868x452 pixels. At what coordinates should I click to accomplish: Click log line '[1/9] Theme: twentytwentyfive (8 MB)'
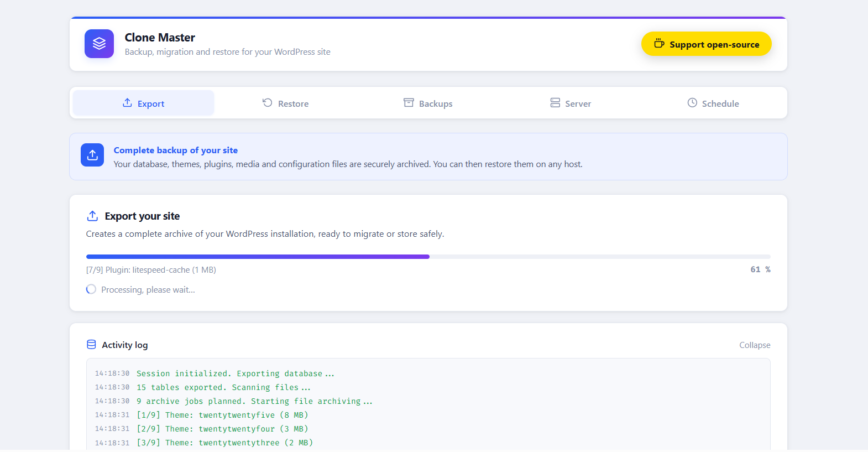(222, 415)
